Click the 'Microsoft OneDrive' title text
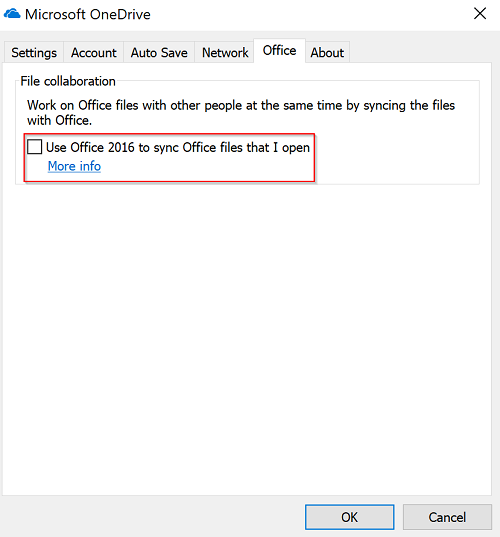Image resolution: width=500 pixels, height=537 pixels. (88, 14)
